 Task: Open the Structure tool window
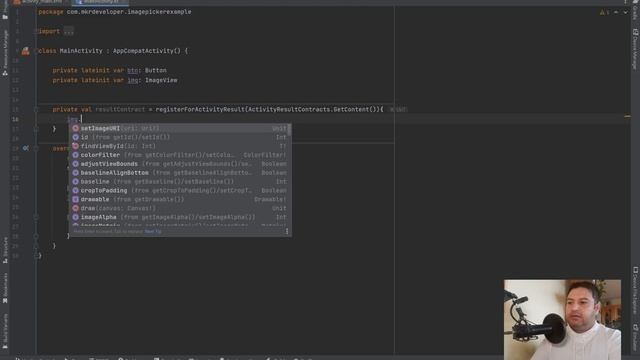5,250
